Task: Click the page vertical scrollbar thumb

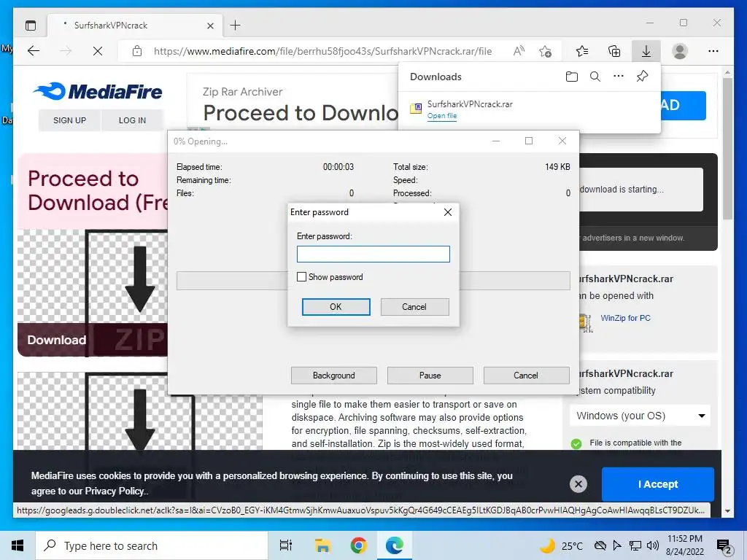Action: (x=727, y=148)
